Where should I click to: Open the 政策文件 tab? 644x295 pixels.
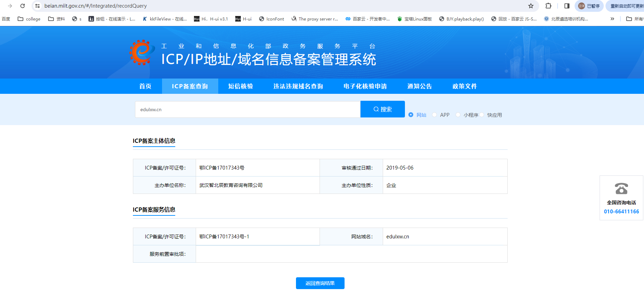coord(465,86)
